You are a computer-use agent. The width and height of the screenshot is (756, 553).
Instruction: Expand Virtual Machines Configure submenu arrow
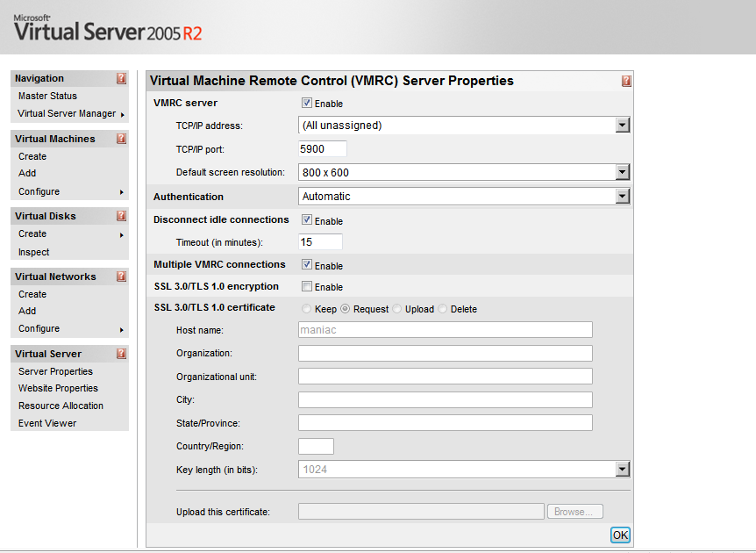click(122, 192)
